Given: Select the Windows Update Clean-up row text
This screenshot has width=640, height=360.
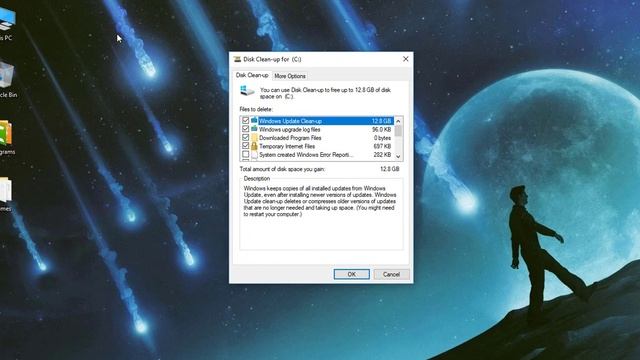Looking at the screenshot, I should (x=290, y=121).
